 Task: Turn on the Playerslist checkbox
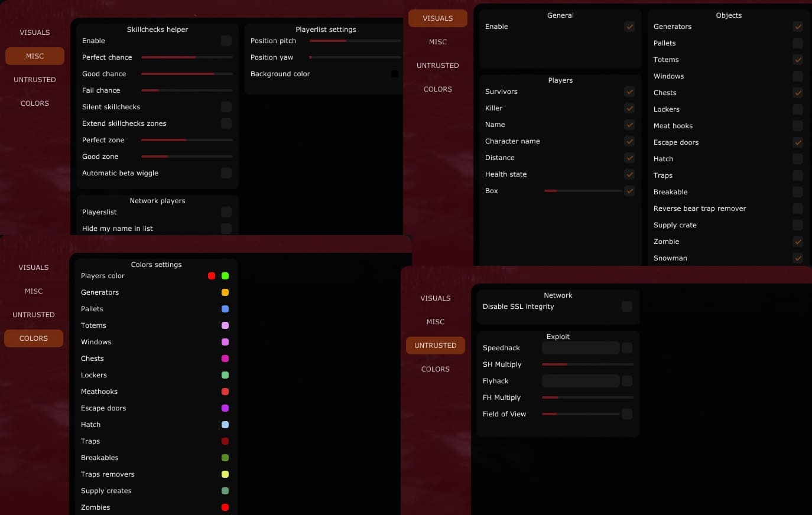click(x=226, y=212)
